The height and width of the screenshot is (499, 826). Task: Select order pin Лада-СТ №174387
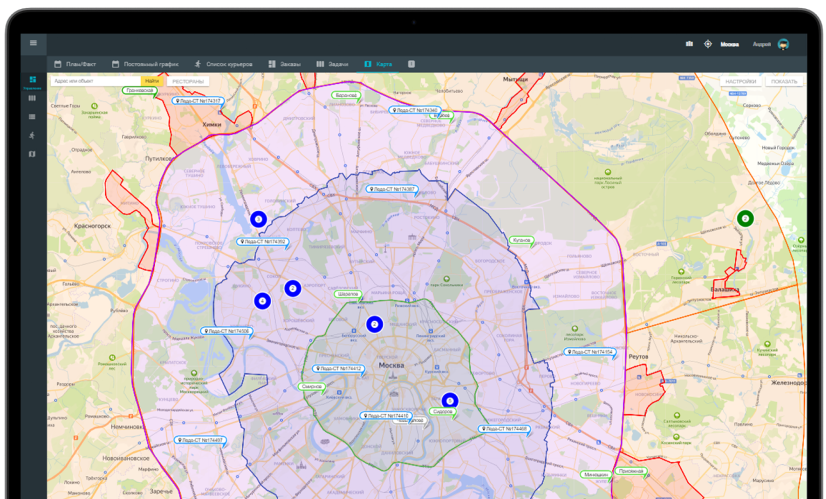click(x=392, y=189)
